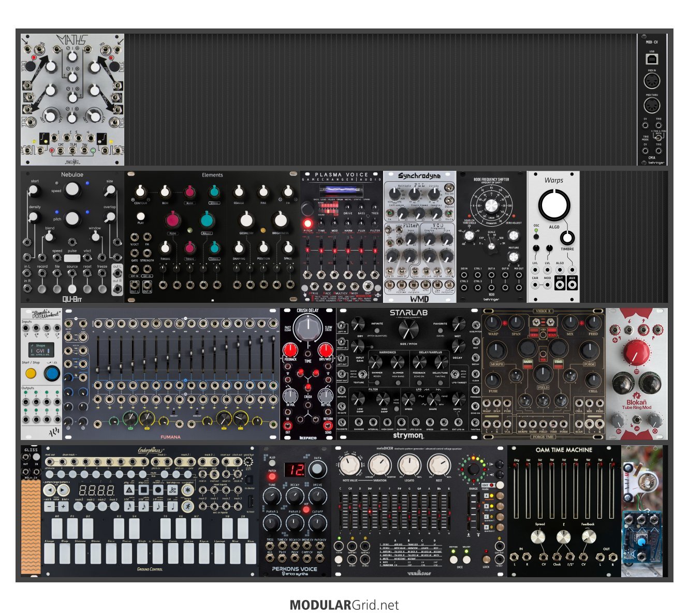Click the right arrow button on Ground Control
Image resolution: width=689 pixels, height=616 pixels.
point(63,490)
